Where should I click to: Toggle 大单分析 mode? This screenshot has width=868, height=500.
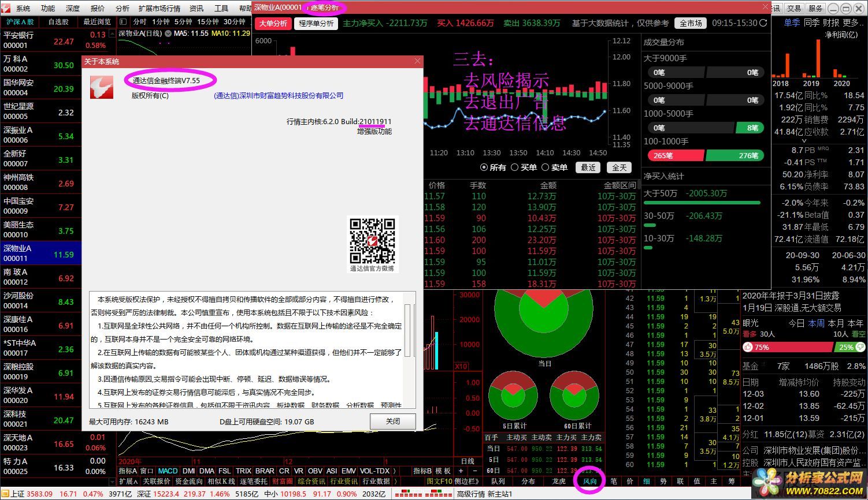point(273,23)
